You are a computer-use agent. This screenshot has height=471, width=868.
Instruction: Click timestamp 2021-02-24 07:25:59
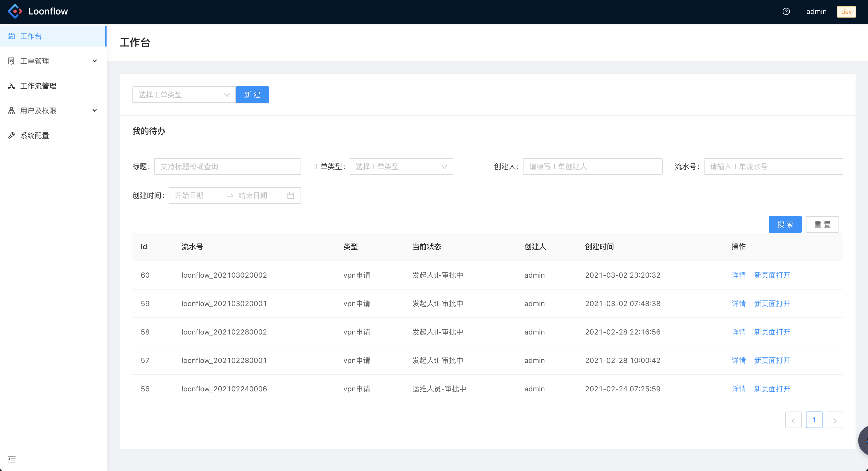click(623, 389)
